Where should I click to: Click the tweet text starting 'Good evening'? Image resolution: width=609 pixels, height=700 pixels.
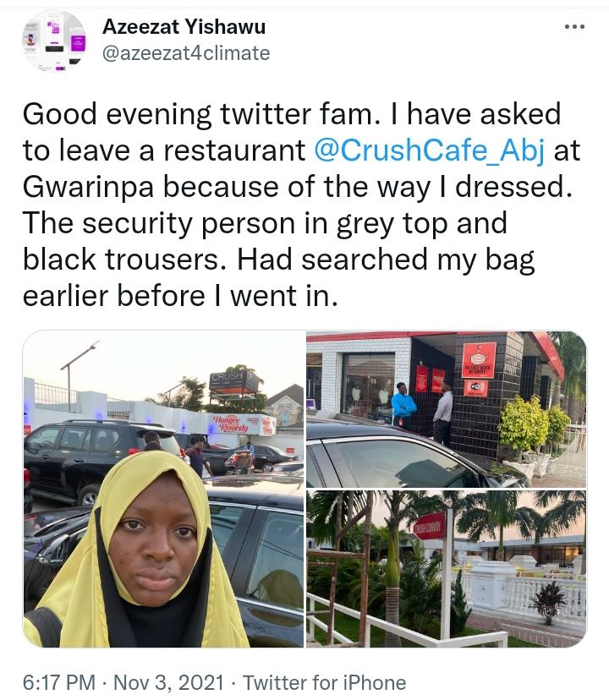(302, 205)
